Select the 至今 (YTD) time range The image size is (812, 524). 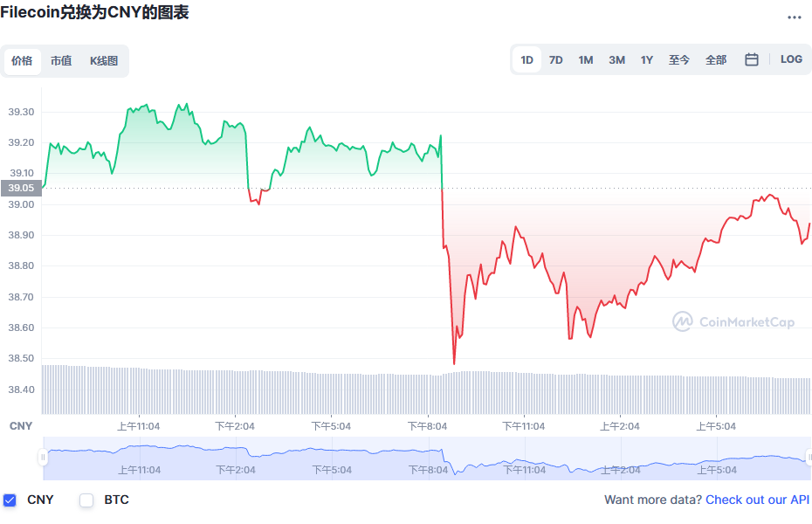[679, 60]
